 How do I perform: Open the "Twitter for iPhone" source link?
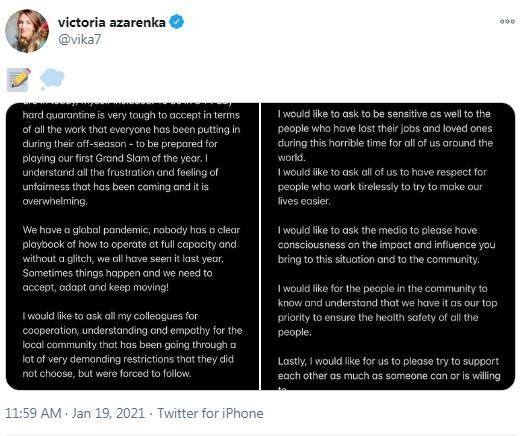tap(210, 413)
